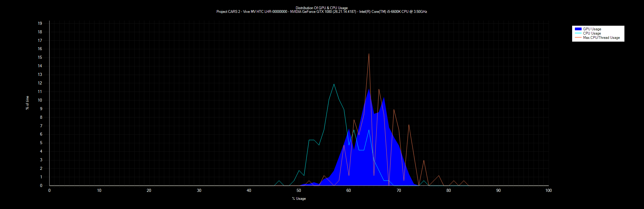The image size is (644, 209).
Task: Click the x-axis tick label 100
Action: click(548, 190)
